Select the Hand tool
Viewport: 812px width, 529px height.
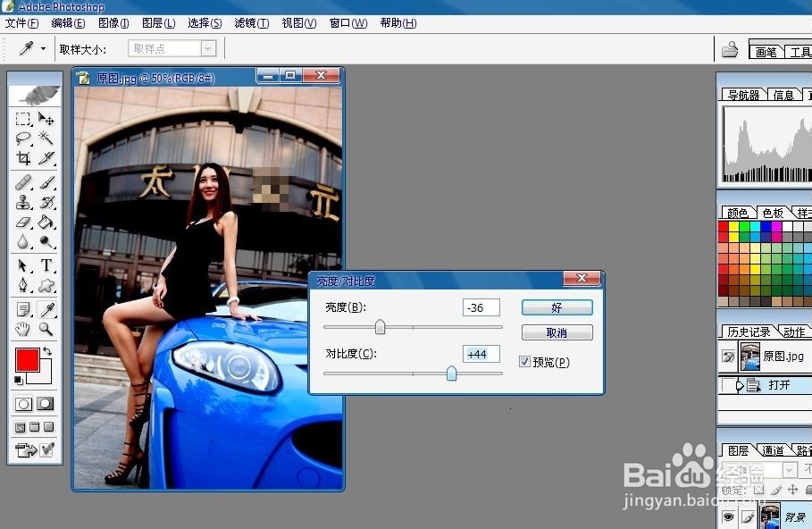coord(22,329)
